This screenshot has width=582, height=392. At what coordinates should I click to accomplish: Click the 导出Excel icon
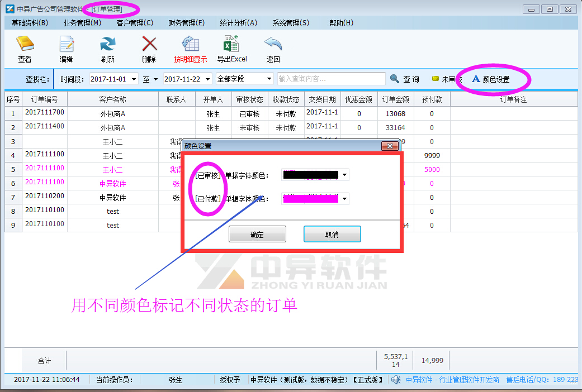pyautogui.click(x=231, y=44)
